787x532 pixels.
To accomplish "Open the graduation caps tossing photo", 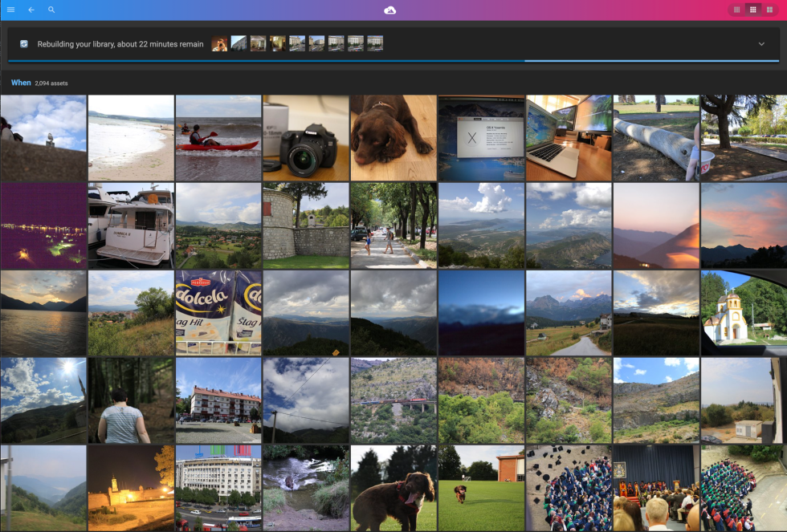I will (x=568, y=487).
